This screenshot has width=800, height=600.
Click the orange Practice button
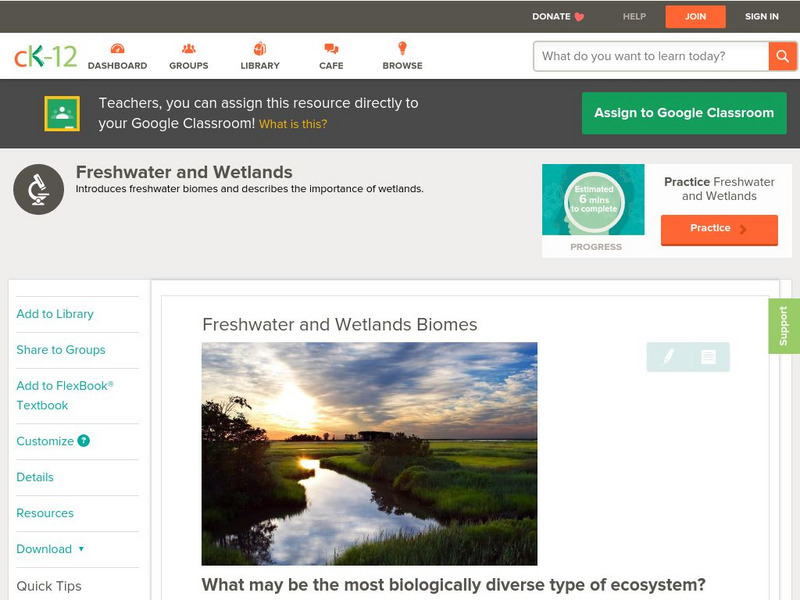pos(719,230)
